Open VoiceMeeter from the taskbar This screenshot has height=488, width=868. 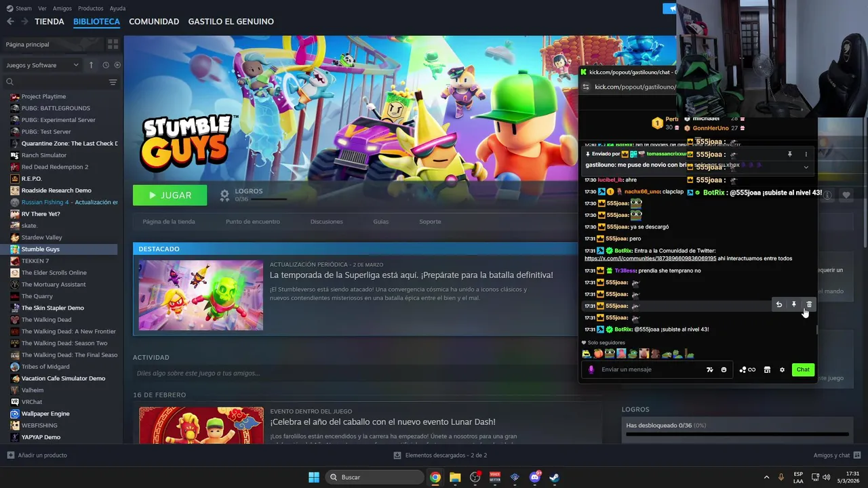(x=495, y=477)
